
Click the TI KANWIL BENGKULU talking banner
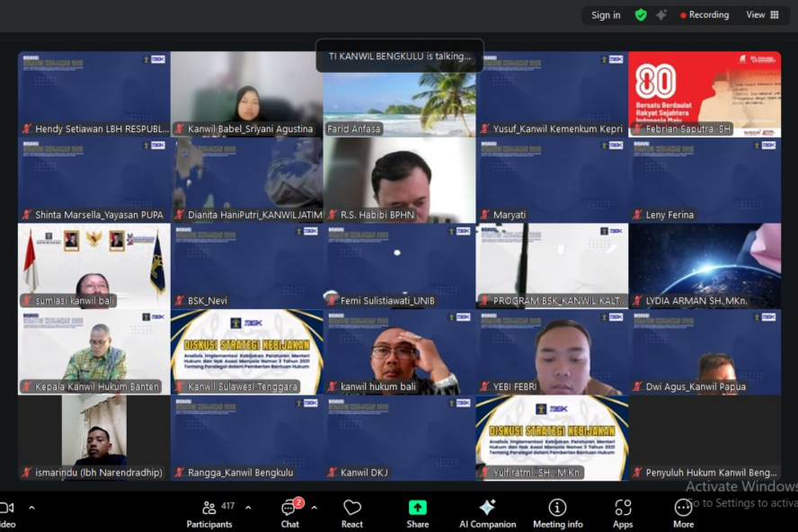(x=399, y=56)
